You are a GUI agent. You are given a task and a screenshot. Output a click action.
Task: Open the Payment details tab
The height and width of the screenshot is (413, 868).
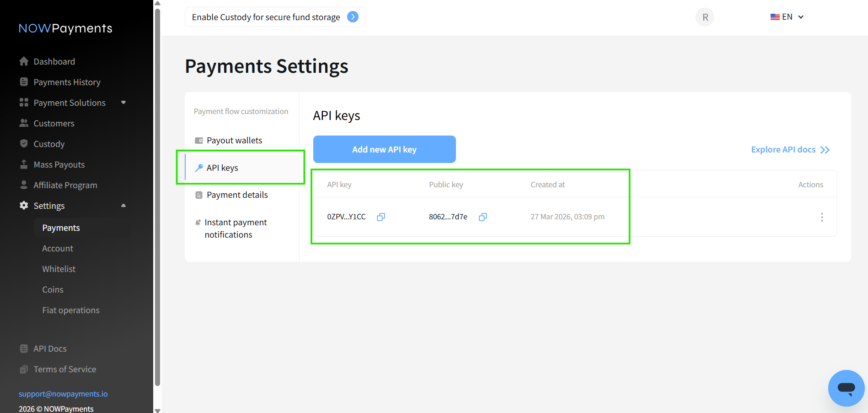point(242,195)
